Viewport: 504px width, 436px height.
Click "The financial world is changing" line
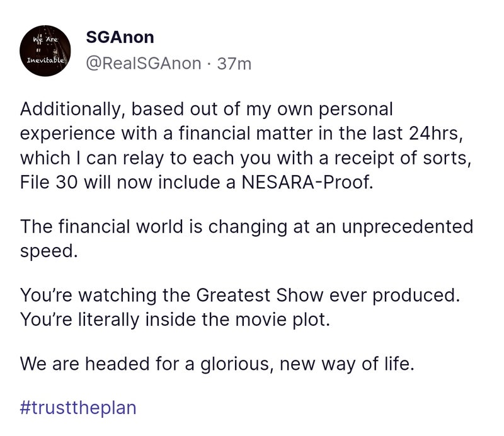pyautogui.click(x=246, y=226)
